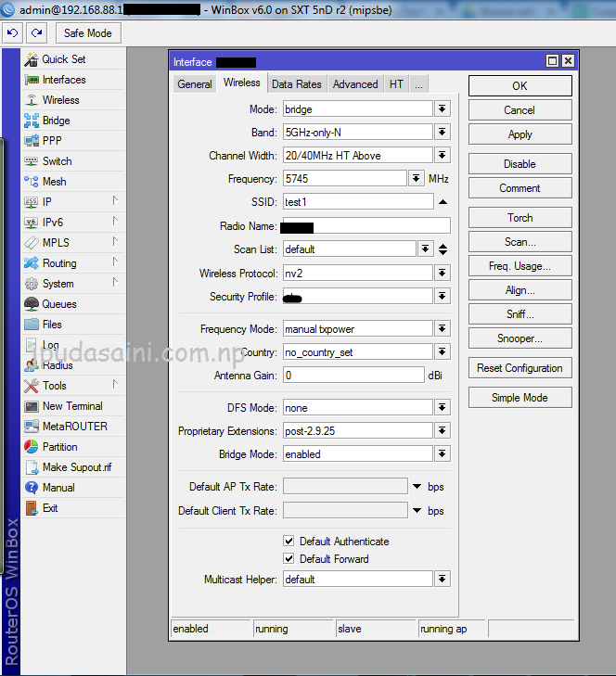Viewport: 616px width, 676px height.
Task: Open the System submenu
Action: coord(73,284)
